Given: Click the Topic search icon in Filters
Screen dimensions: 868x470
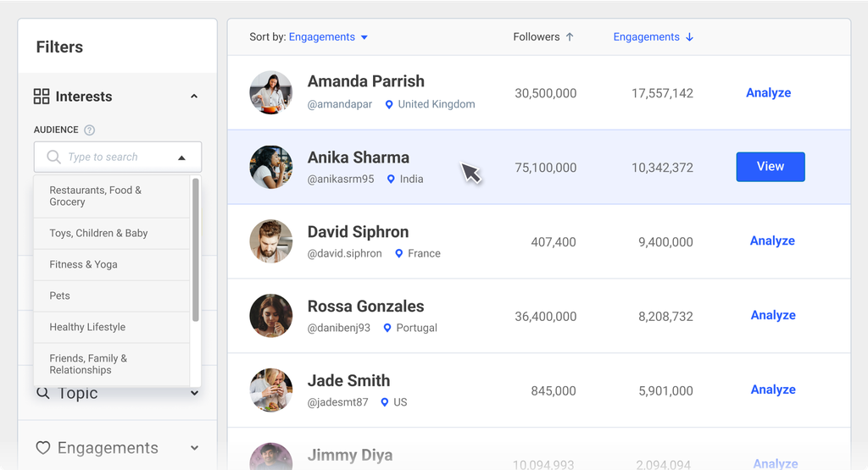Looking at the screenshot, I should click(42, 393).
